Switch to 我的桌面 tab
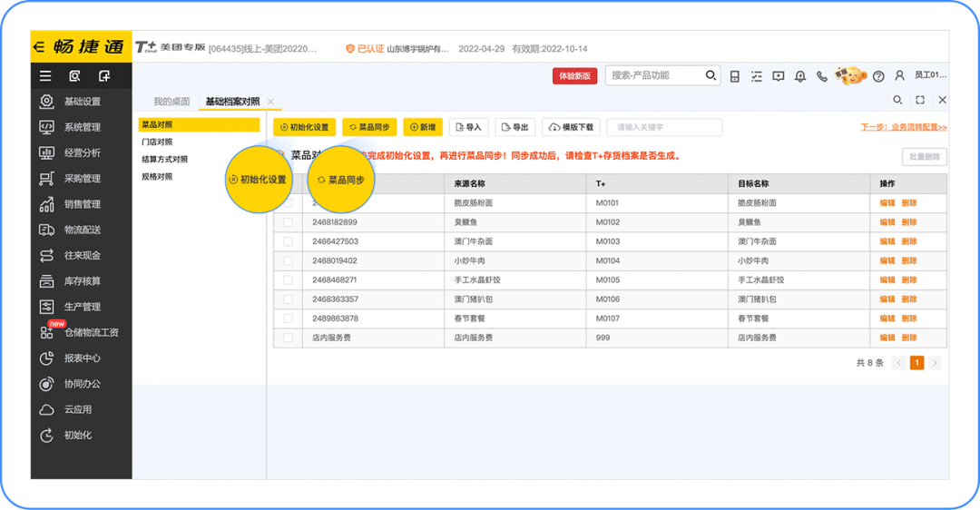 tap(171, 102)
